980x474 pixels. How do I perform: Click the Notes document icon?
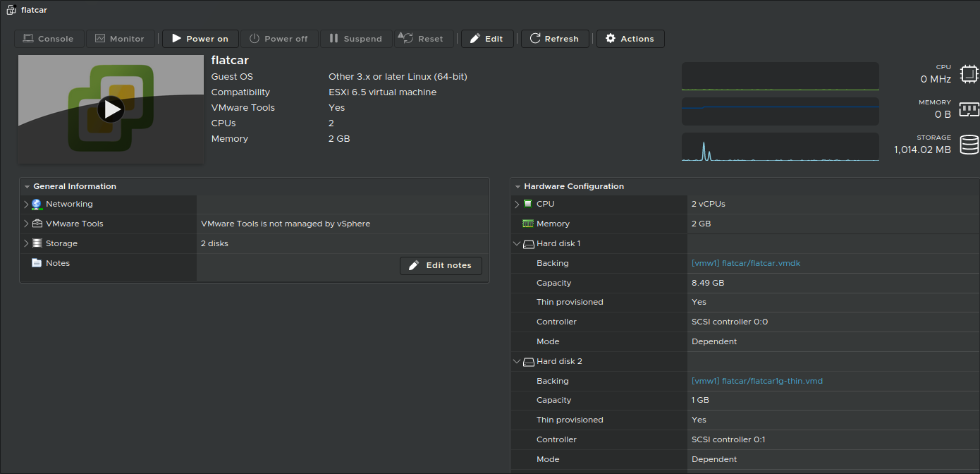37,263
